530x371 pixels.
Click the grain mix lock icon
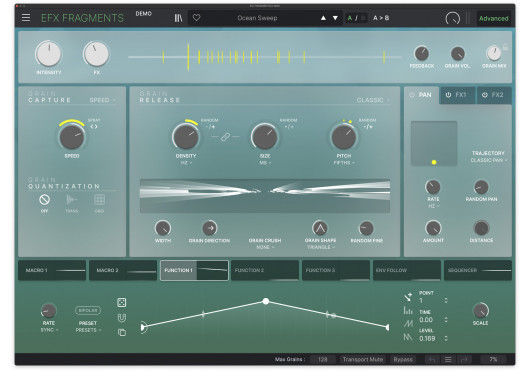click(505, 47)
